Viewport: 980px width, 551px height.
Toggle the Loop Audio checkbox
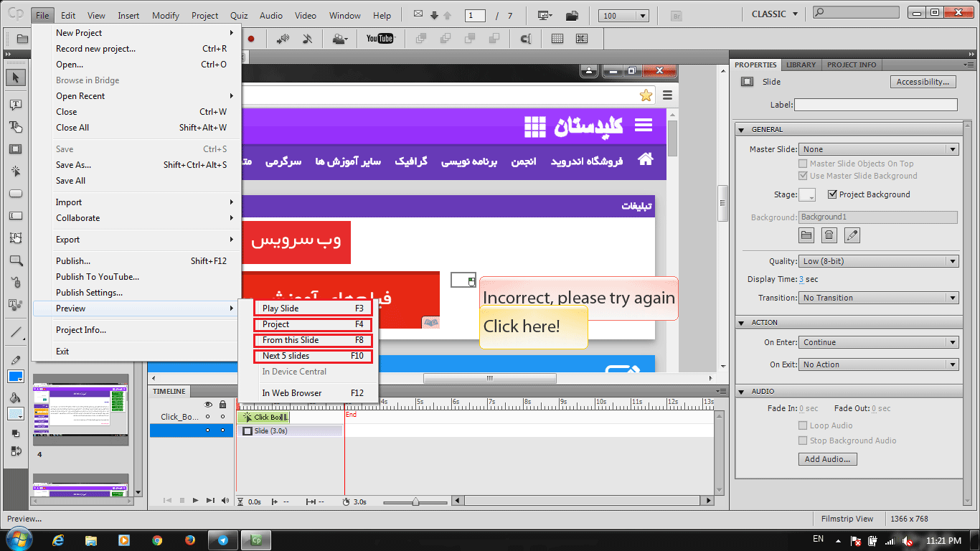click(803, 425)
